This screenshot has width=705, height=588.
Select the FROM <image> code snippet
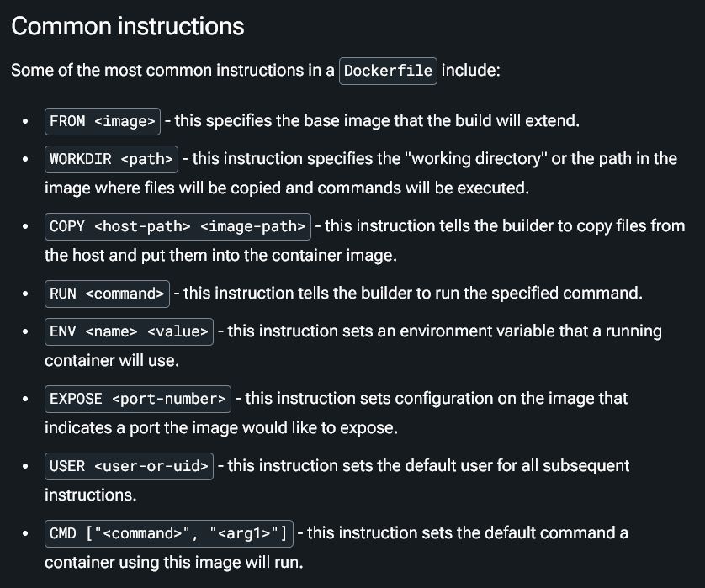(103, 121)
